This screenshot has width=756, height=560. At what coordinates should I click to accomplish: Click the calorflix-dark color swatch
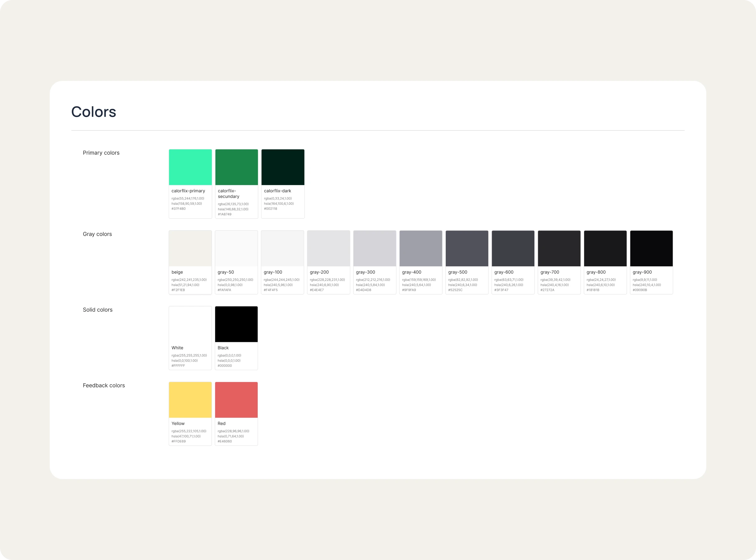click(x=283, y=167)
